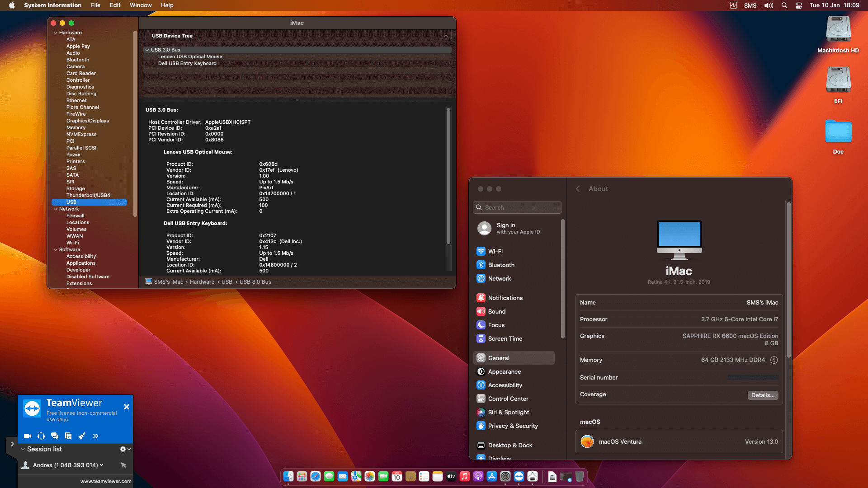
Task: Expand the Andres session dropdown
Action: (x=100, y=465)
